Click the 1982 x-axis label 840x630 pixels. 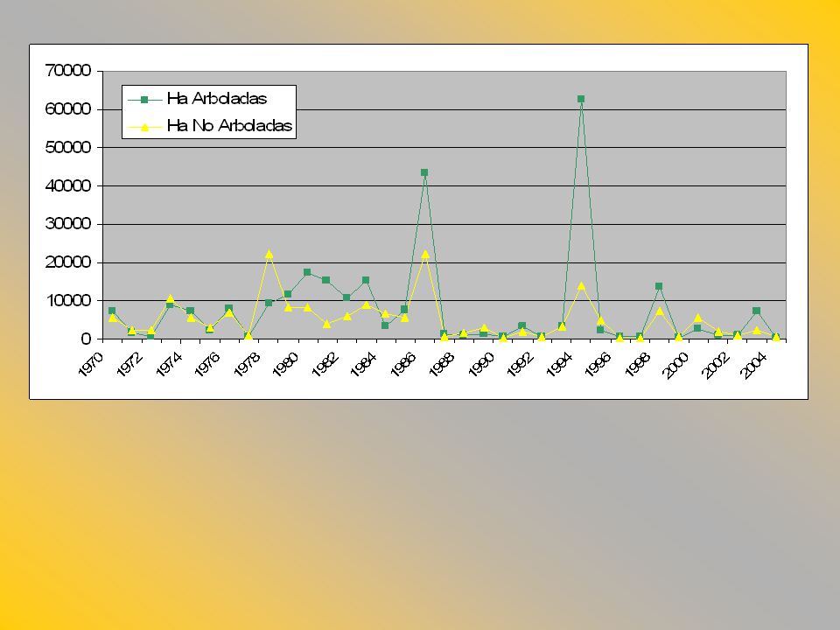point(325,364)
